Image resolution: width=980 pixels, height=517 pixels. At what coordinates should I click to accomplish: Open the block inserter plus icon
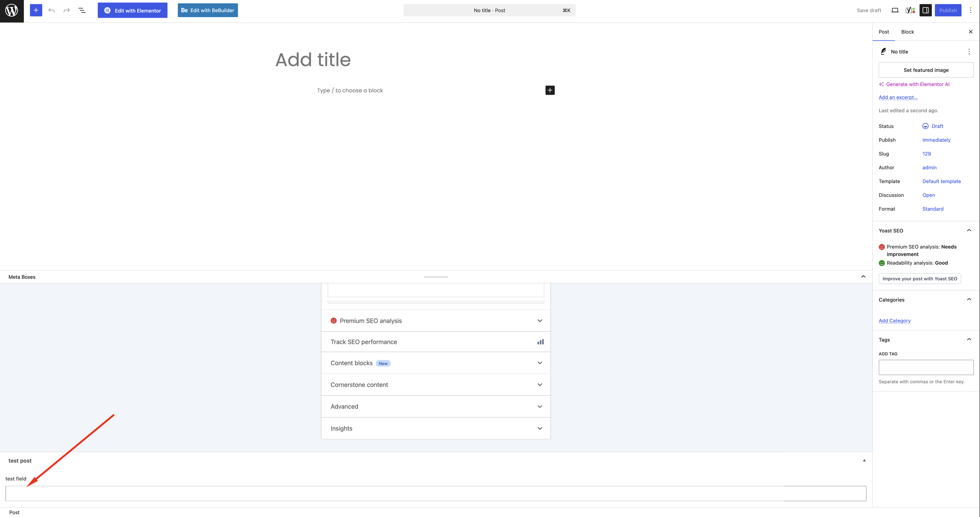(36, 10)
